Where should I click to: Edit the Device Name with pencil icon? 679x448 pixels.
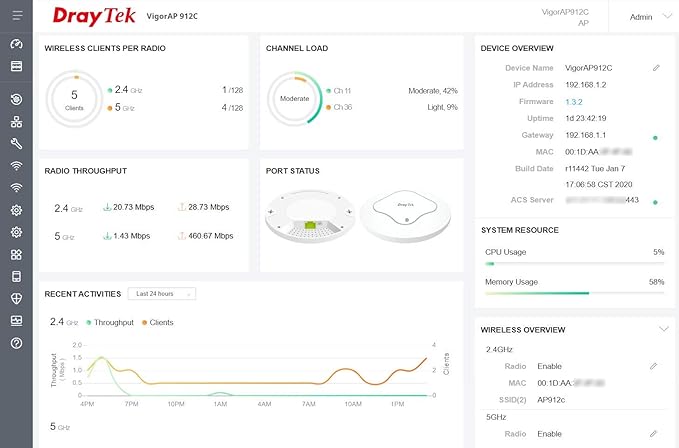click(x=656, y=67)
